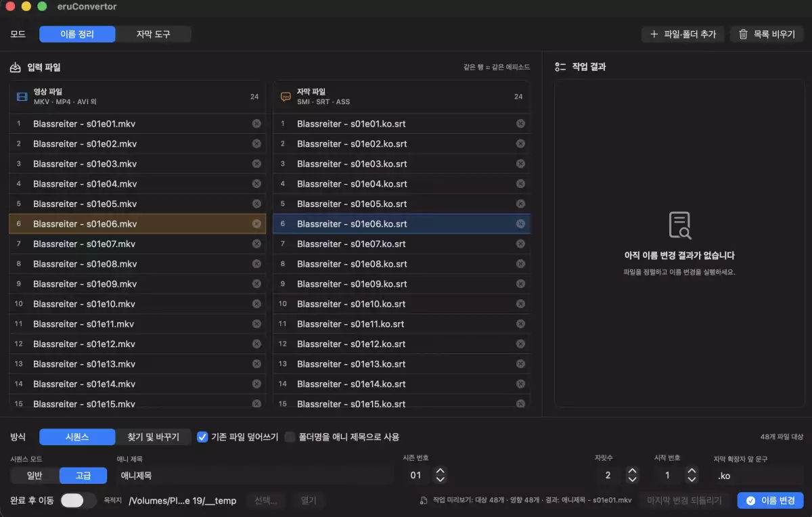The height and width of the screenshot is (517, 812).
Task: Remove Blassreiter - s01e14.mkv from video list
Action: click(x=256, y=384)
